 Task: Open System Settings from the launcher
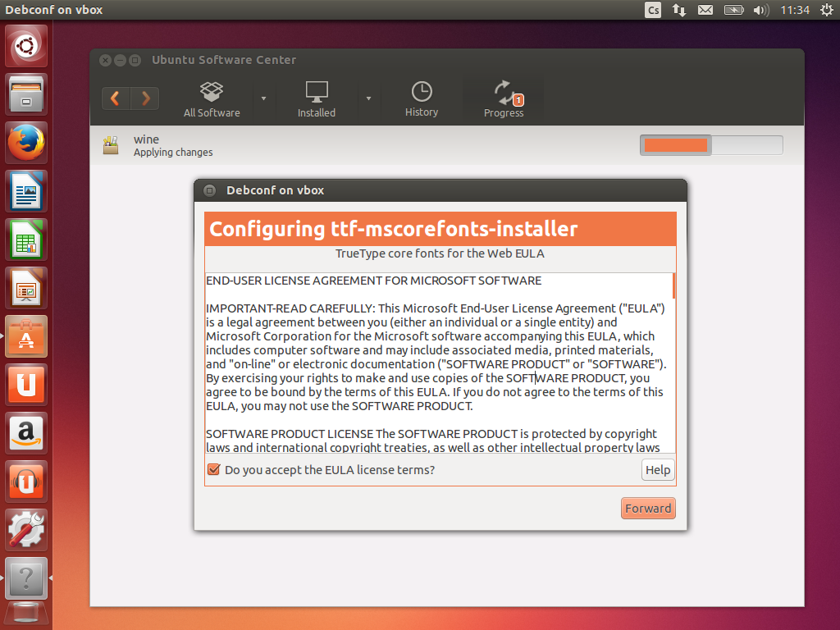pos(27,530)
